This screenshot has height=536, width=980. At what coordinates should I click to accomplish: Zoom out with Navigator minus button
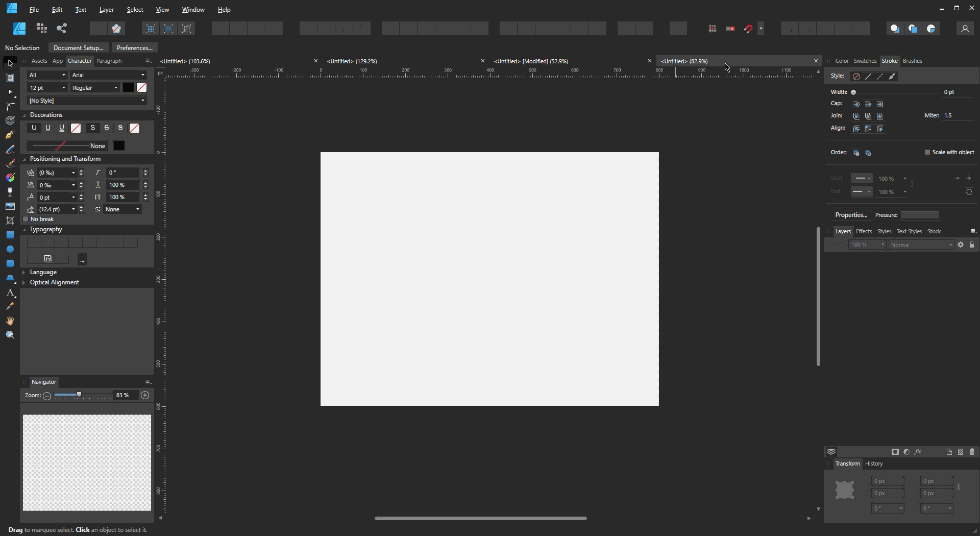[x=47, y=396]
